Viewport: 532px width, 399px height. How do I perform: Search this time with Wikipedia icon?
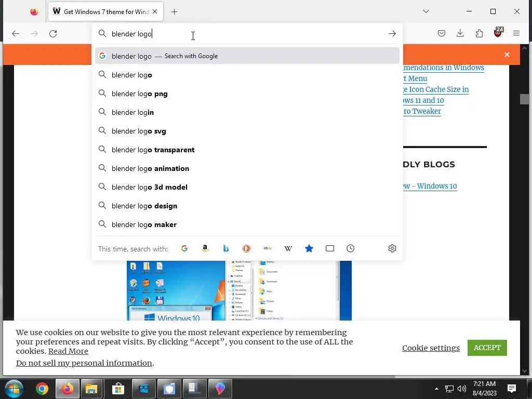pos(288,248)
